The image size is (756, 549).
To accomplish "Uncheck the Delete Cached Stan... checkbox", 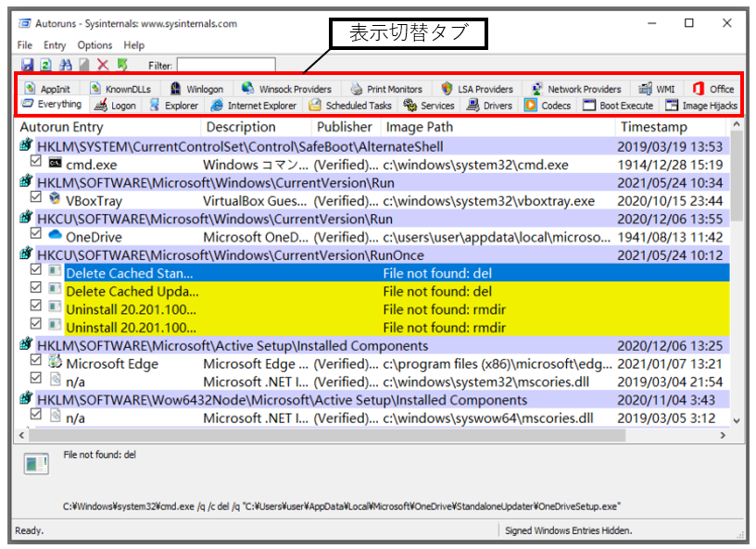I will point(36,269).
